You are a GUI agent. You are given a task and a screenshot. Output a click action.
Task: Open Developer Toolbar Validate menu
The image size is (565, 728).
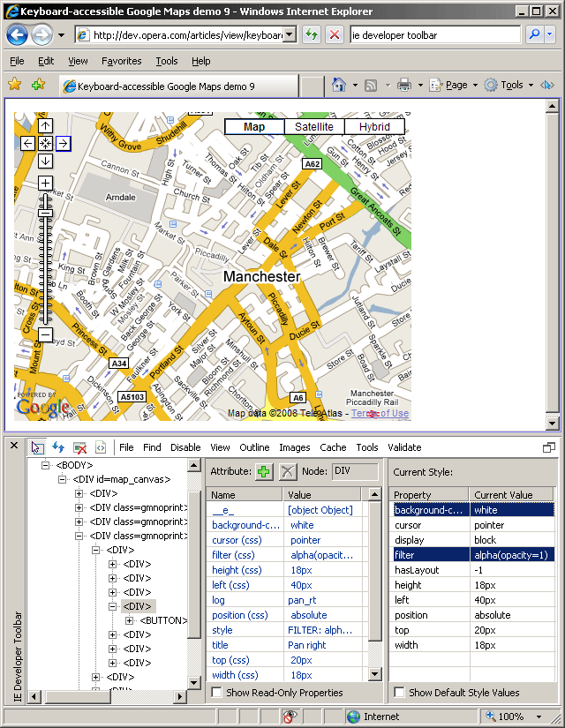click(x=404, y=447)
